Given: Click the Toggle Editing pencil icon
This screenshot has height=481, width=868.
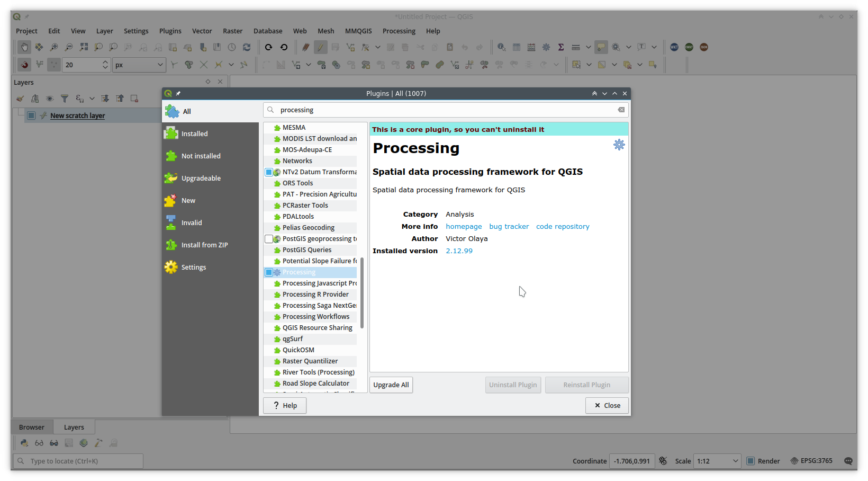Looking at the screenshot, I should (x=320, y=47).
